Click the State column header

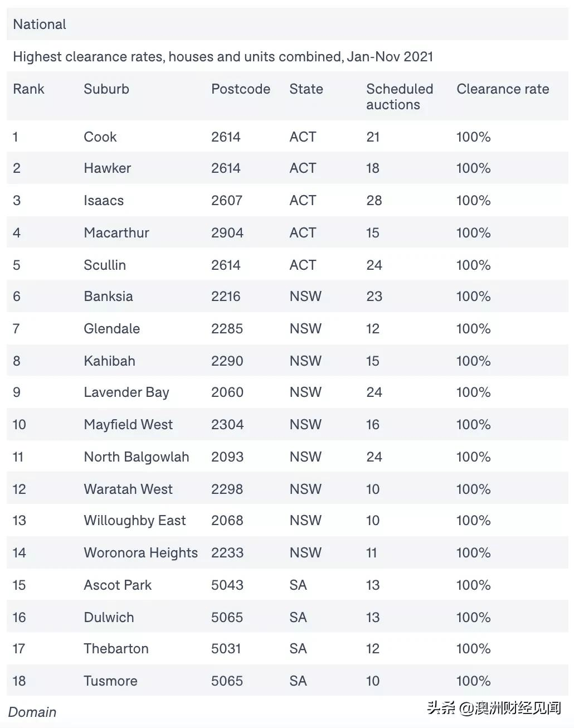point(306,89)
